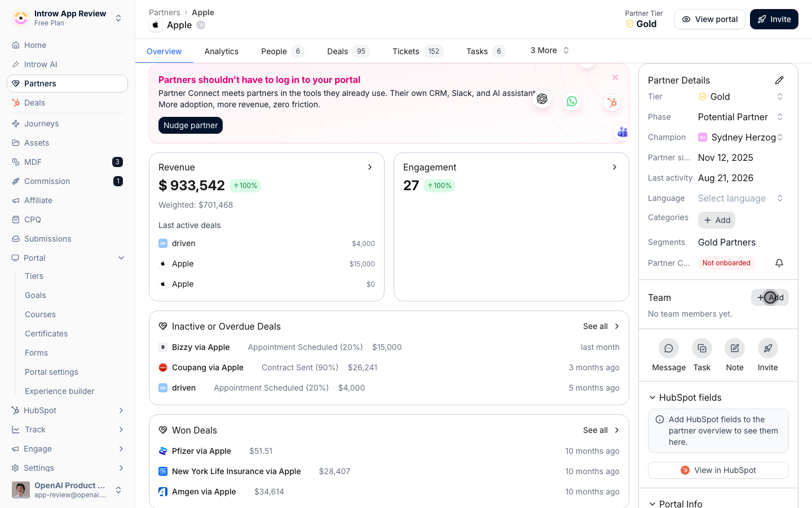This screenshot has height=508, width=812.
Task: Expand the Track sidebar section
Action: 121,430
